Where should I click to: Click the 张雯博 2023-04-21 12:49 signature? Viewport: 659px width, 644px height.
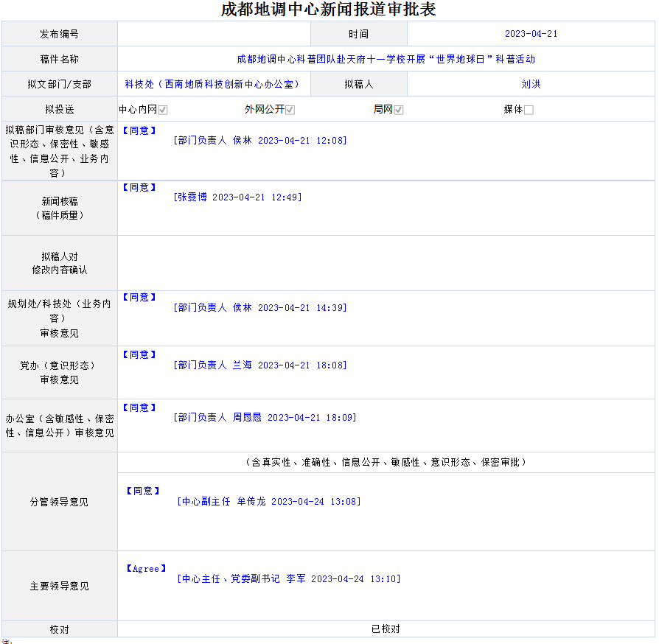(x=237, y=197)
